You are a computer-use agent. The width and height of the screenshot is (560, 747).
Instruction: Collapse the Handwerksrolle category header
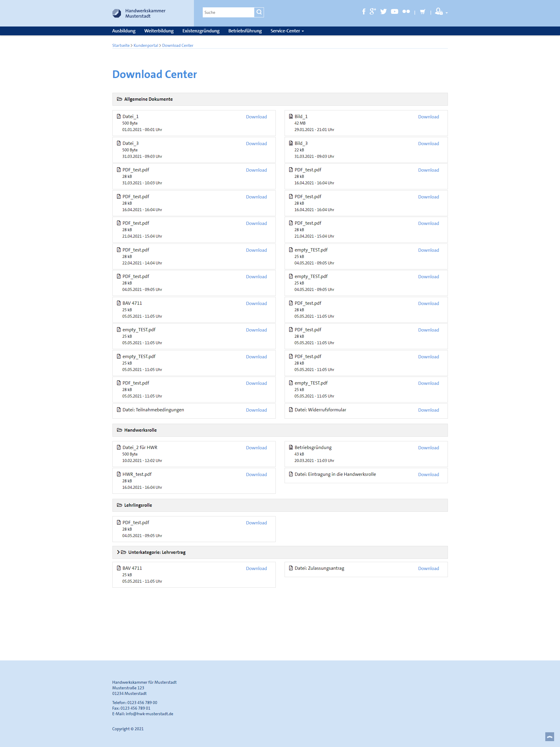[x=140, y=430]
